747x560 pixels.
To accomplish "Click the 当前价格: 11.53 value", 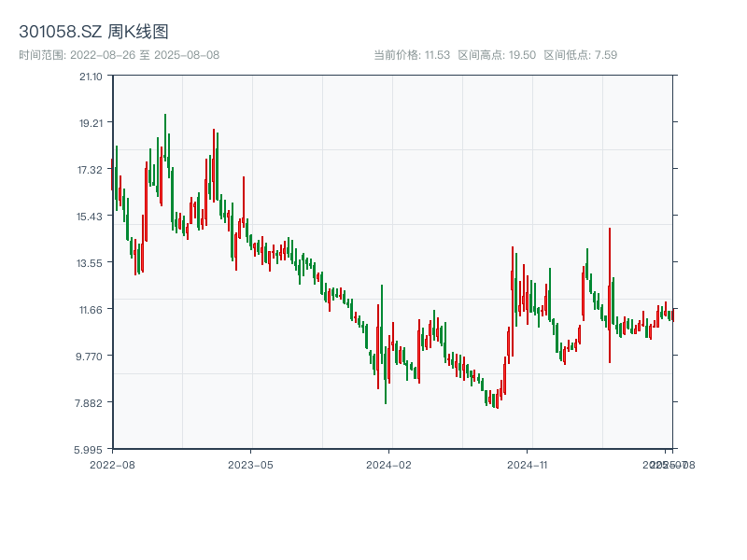I will tap(412, 55).
